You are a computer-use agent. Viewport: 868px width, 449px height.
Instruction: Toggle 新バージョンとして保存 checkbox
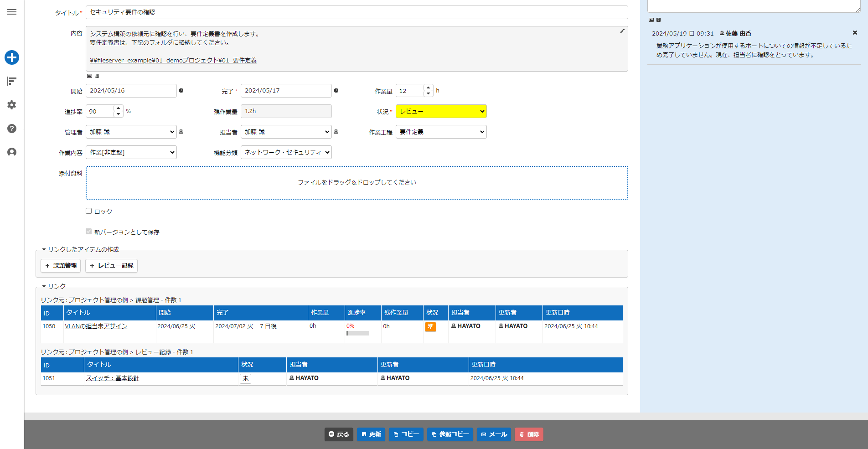(x=89, y=232)
